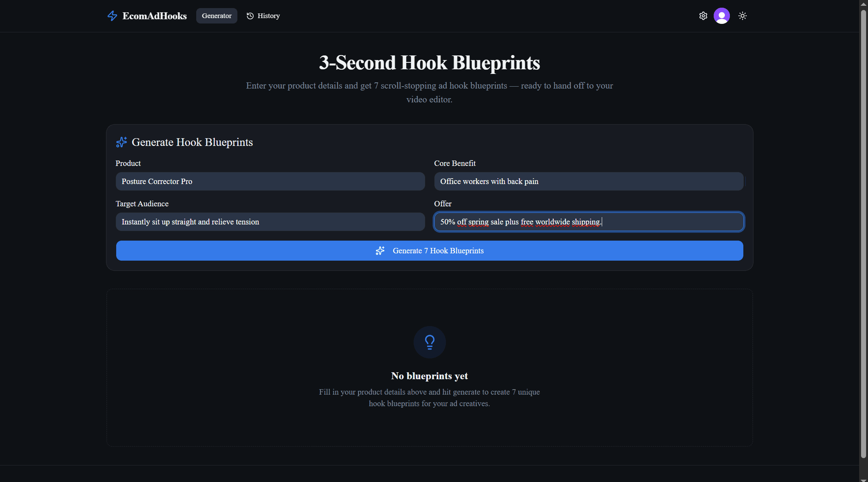Viewport: 868px width, 482px height.
Task: Open settings via the gear icon
Action: click(x=703, y=16)
